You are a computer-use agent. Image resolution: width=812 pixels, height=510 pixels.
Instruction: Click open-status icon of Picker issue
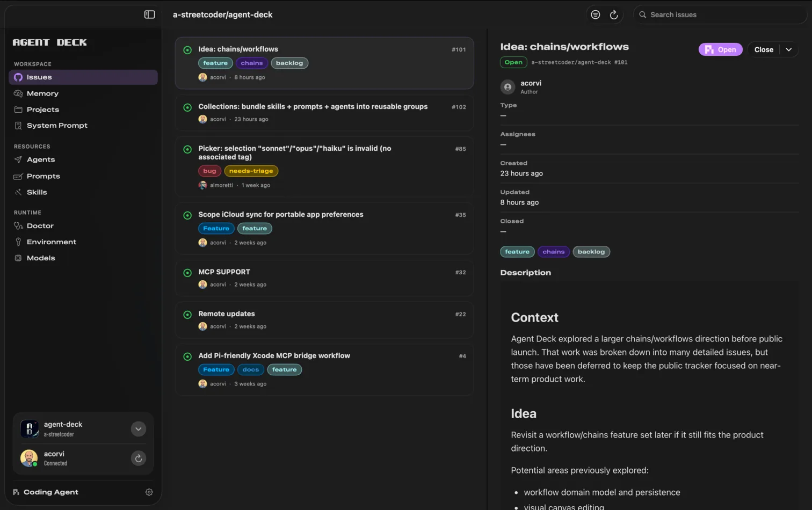click(187, 149)
